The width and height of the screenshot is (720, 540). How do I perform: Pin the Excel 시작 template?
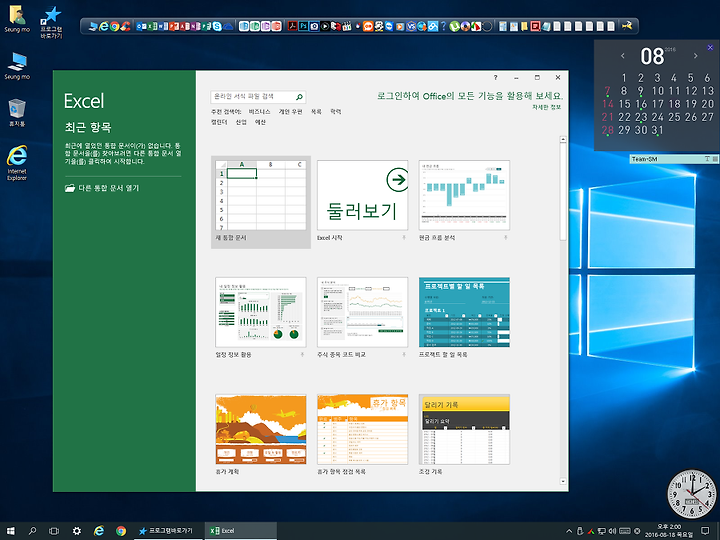[x=404, y=237]
